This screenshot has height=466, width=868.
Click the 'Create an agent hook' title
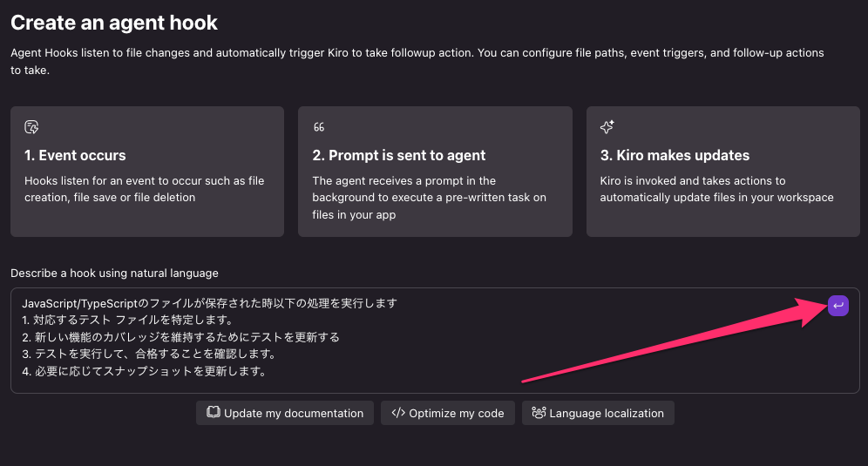point(114,23)
